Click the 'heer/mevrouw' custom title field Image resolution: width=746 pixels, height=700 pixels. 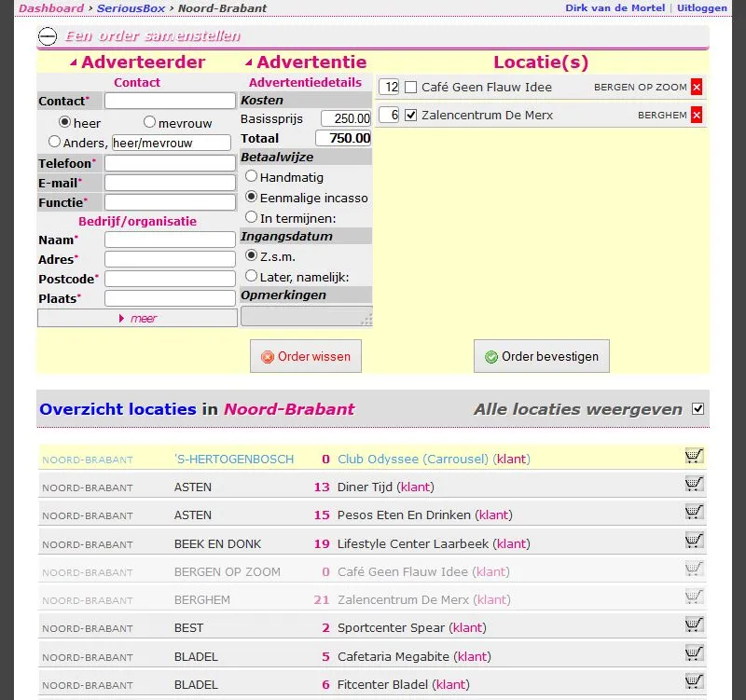[x=172, y=143]
